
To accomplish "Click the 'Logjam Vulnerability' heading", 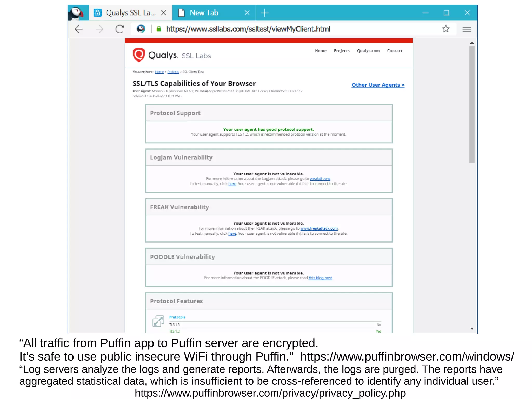I will (181, 157).
